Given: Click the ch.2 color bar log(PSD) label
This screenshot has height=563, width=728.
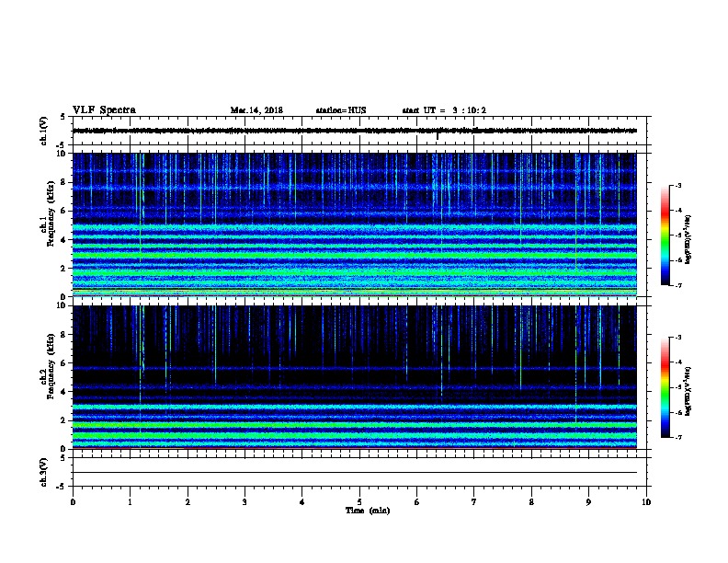Looking at the screenshot, I should click(688, 391).
